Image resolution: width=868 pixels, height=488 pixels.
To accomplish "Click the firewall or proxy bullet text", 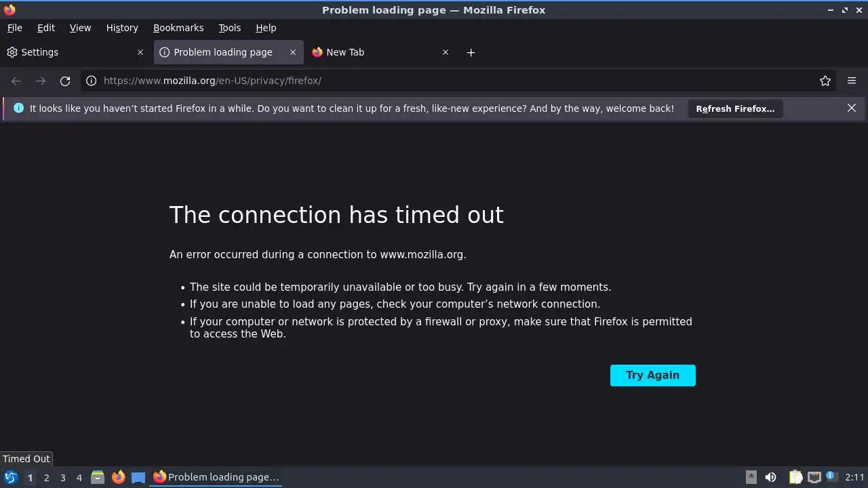I will [441, 327].
